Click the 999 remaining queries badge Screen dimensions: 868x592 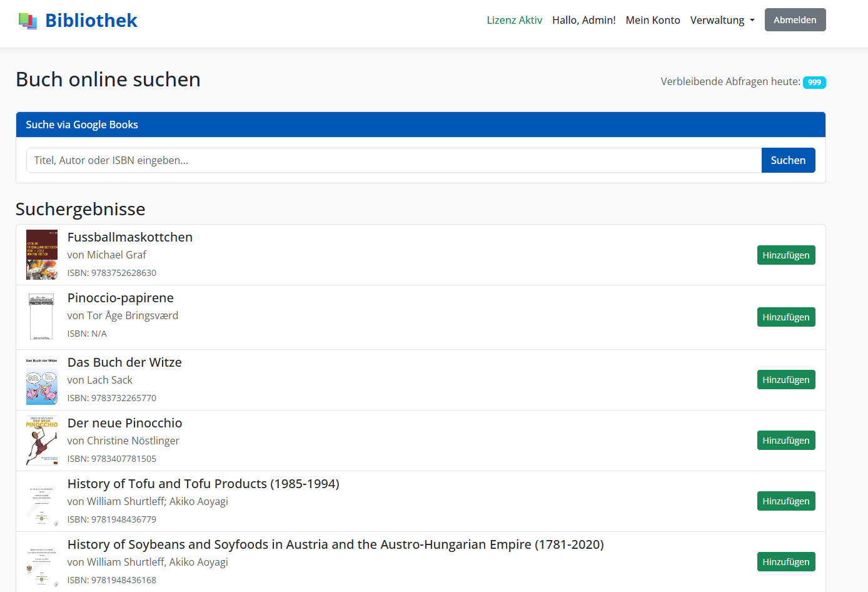tap(814, 82)
